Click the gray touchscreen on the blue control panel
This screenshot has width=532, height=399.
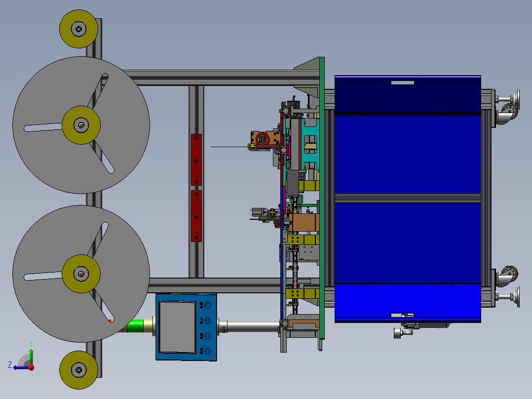[x=178, y=327]
